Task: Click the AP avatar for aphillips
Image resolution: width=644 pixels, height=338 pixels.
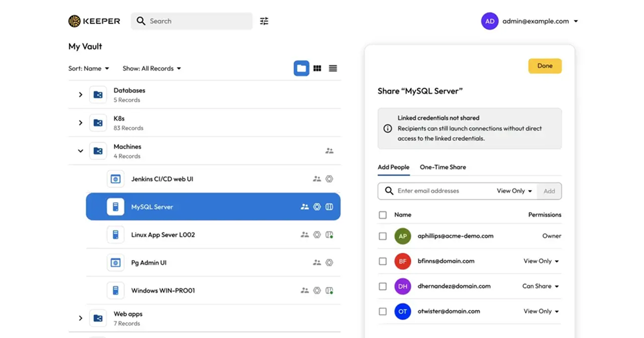Action: pyautogui.click(x=402, y=236)
